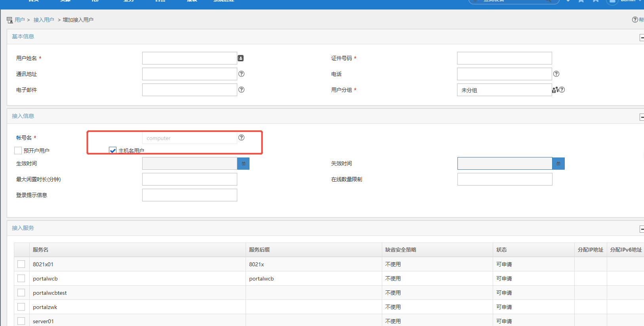Click the help icon next to 电话 field

coord(556,74)
